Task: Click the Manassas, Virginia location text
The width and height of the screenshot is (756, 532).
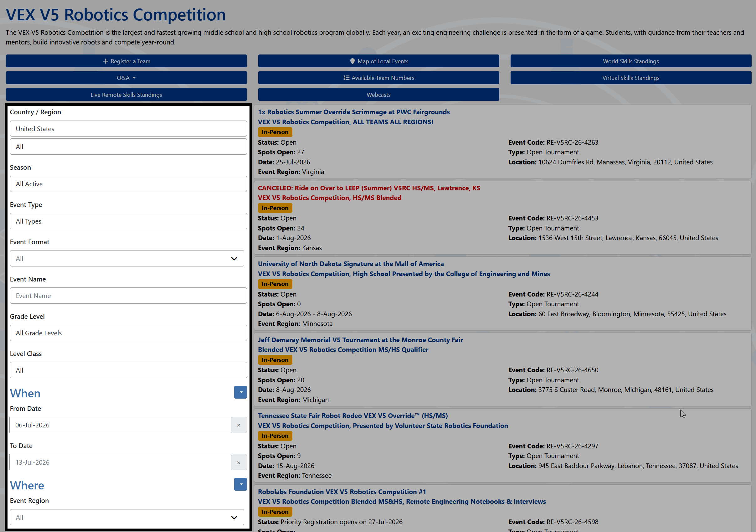Action: pos(625,162)
